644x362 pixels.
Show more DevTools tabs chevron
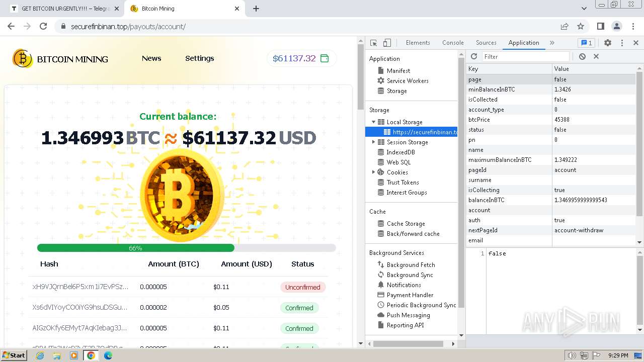[x=552, y=43]
